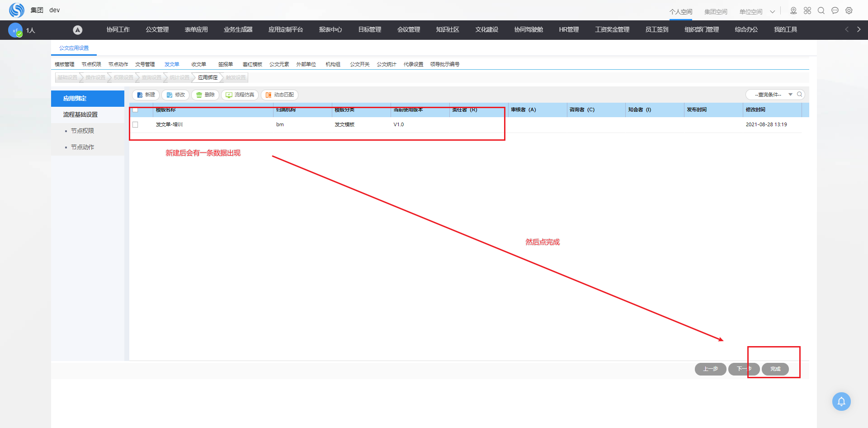Open 表单应用 menu
868x428 pixels.
point(196,30)
